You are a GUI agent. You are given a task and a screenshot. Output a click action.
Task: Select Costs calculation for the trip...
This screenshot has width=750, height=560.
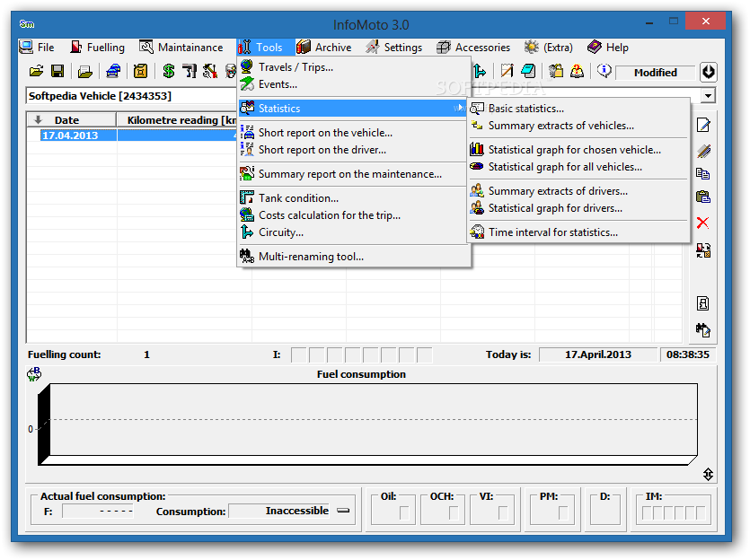coord(354,215)
